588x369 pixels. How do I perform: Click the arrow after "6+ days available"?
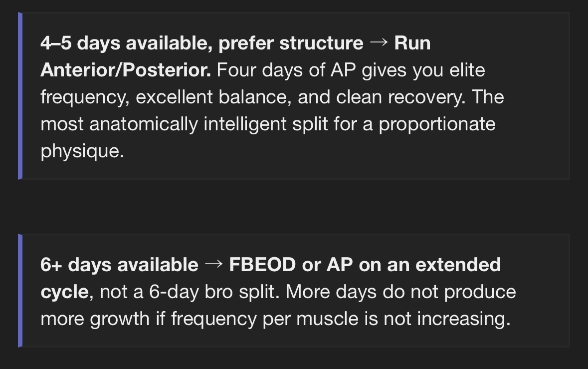213,265
